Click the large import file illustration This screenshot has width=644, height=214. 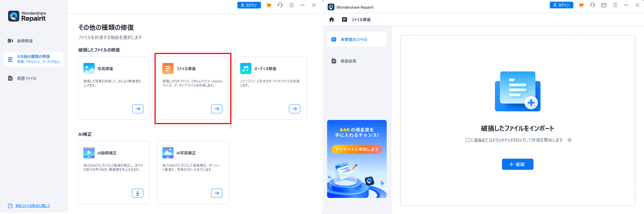pos(518,91)
